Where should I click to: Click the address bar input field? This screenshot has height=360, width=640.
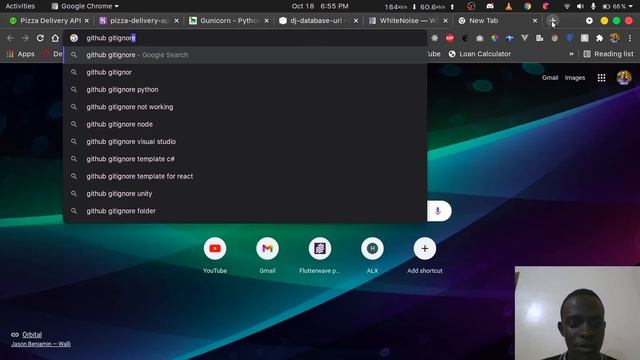(x=246, y=38)
